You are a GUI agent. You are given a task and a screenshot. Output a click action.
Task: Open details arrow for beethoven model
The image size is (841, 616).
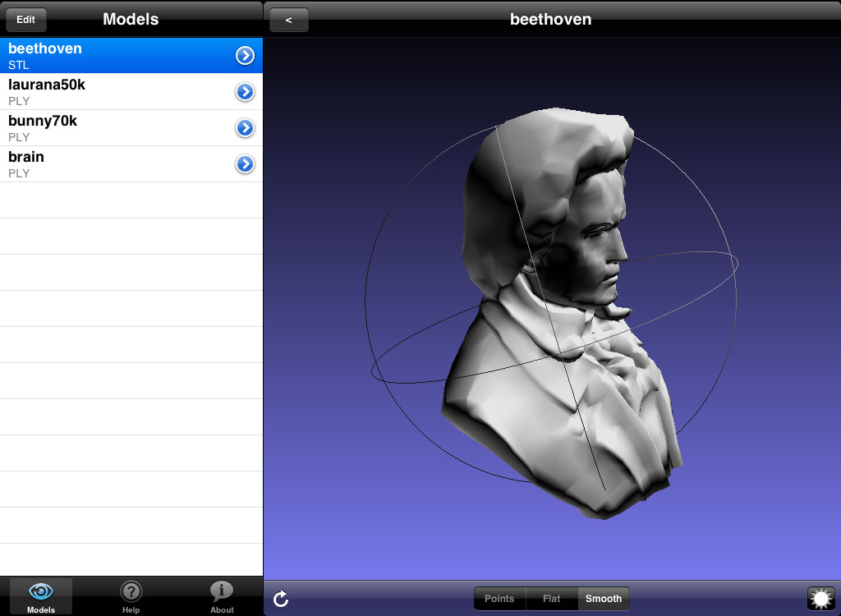coord(245,55)
